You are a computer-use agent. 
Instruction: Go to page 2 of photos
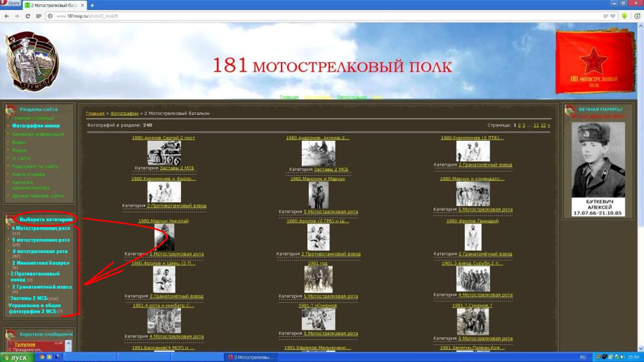519,125
